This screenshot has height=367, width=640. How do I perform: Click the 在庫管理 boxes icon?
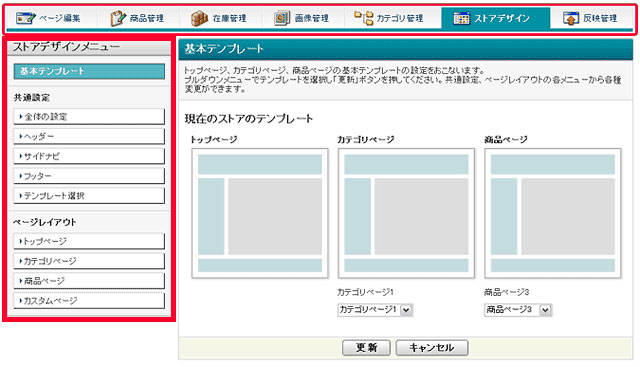pyautogui.click(x=200, y=18)
